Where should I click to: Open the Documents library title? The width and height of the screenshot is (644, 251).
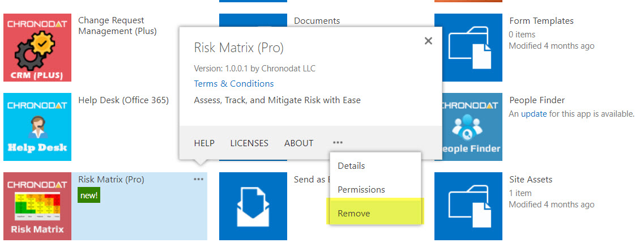pyautogui.click(x=317, y=21)
